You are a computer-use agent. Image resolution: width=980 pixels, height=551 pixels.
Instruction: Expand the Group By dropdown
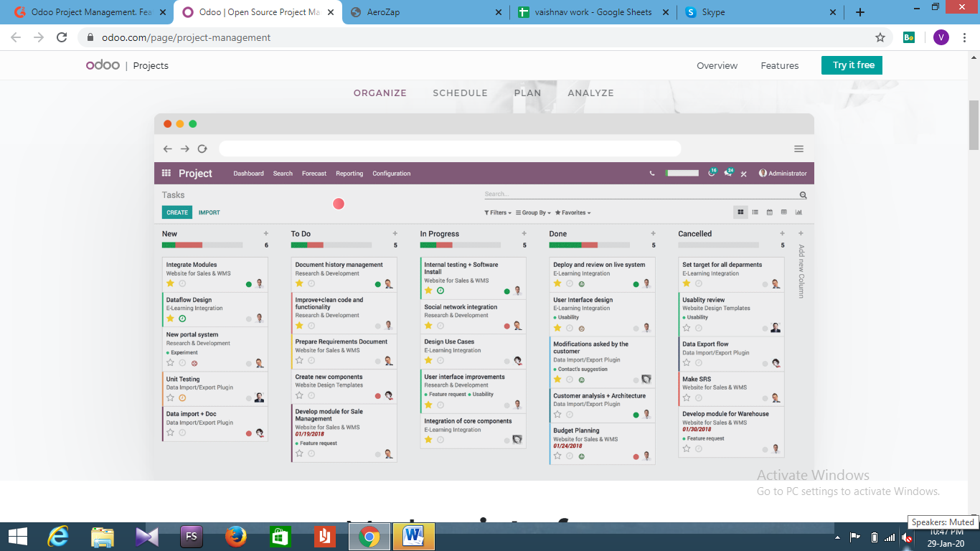click(x=533, y=213)
